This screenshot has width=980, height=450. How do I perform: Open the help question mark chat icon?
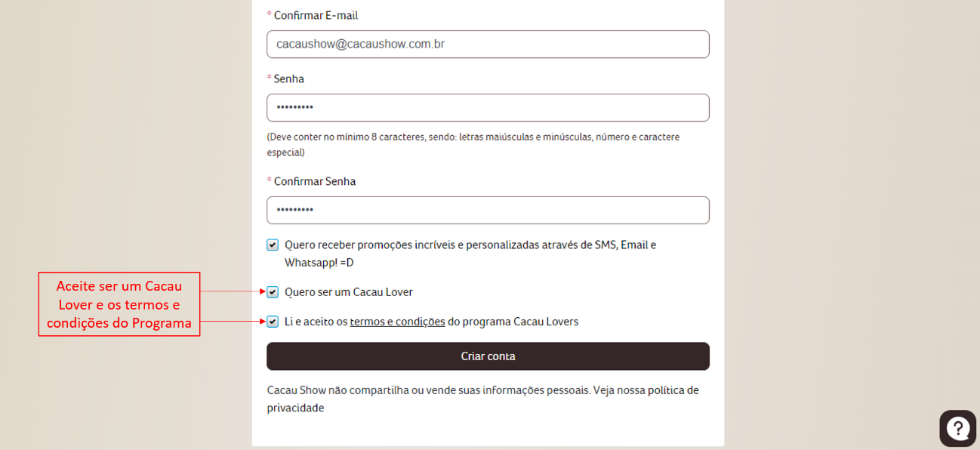pyautogui.click(x=957, y=428)
